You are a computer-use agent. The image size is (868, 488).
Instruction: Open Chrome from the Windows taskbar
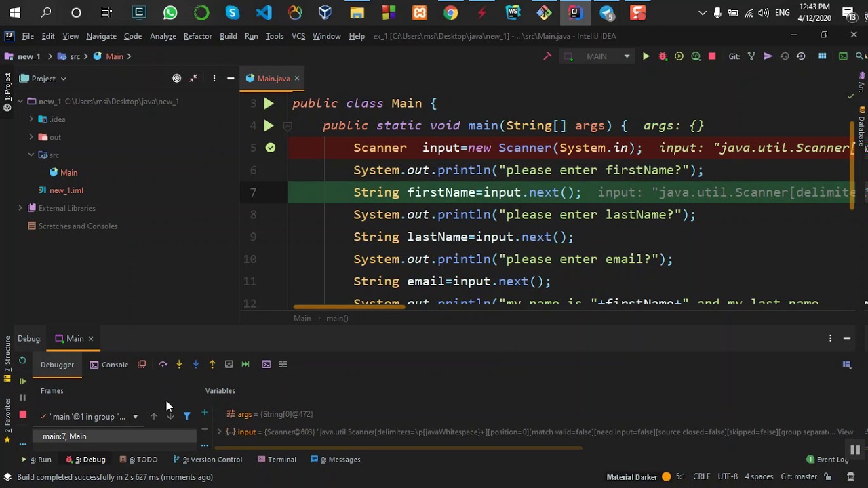451,13
